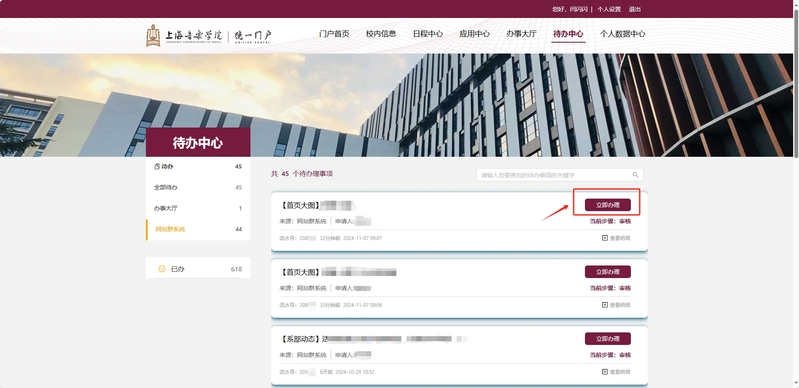The image size is (799, 388).
Task: Click the count 618 beside 已办
Action: coord(236,269)
